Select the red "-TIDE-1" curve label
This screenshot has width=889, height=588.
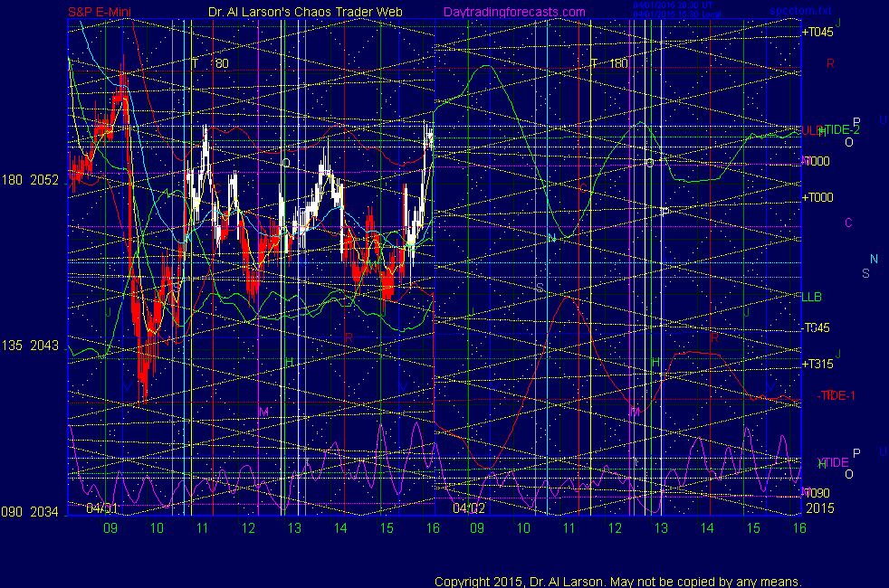point(836,395)
